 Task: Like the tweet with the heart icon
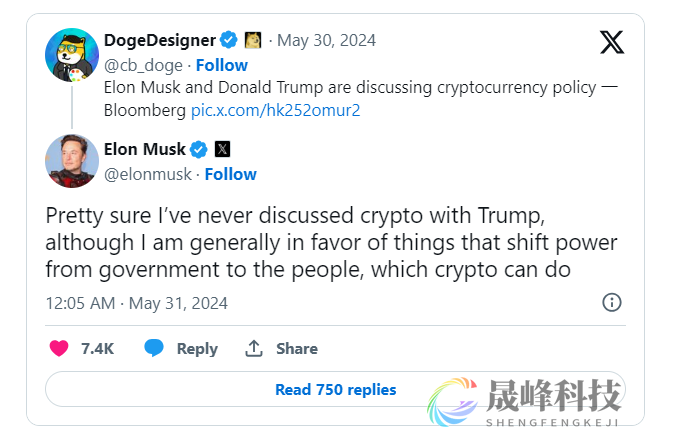(x=59, y=348)
